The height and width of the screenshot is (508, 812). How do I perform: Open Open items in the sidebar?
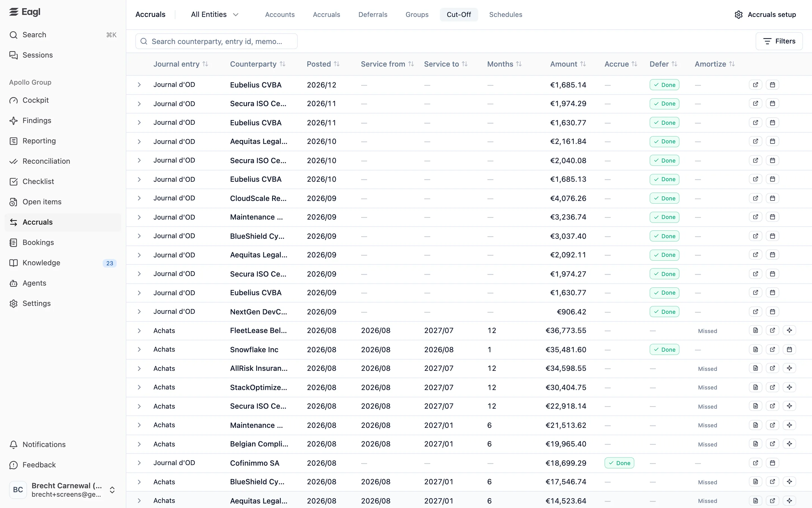63,202
